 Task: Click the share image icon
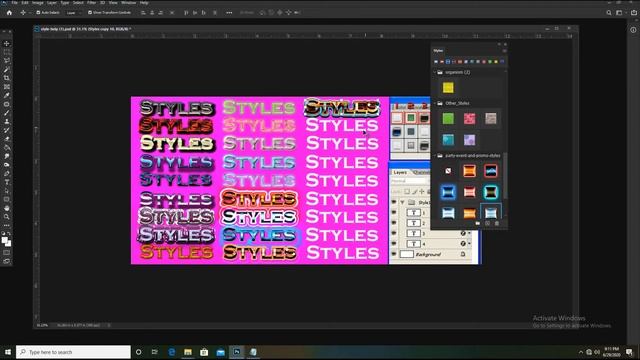633,13
